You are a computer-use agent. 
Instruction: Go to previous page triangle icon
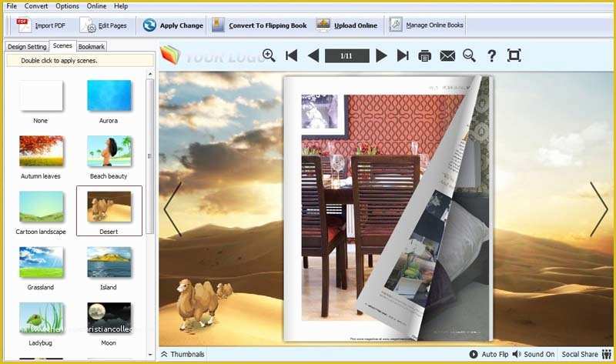[x=313, y=55]
